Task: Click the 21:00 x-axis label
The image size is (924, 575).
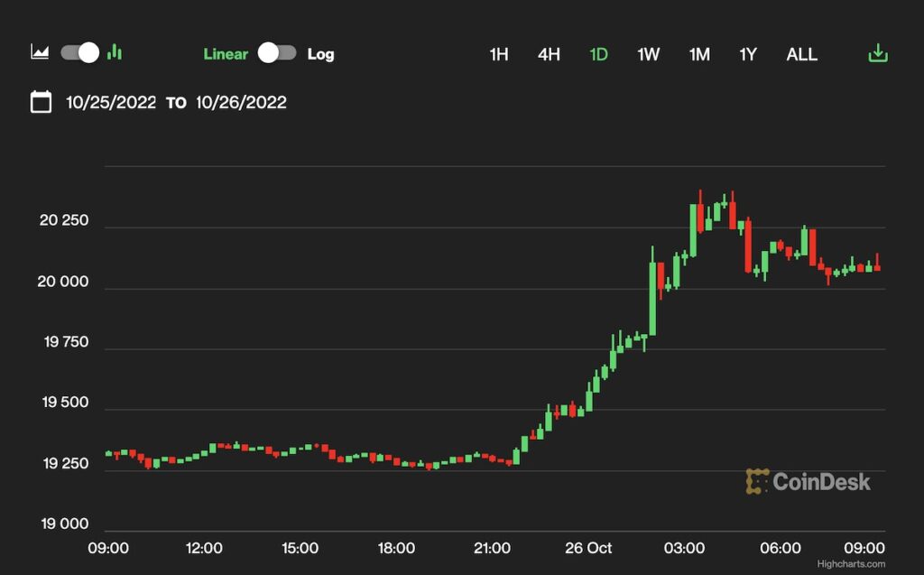Action: (x=492, y=548)
